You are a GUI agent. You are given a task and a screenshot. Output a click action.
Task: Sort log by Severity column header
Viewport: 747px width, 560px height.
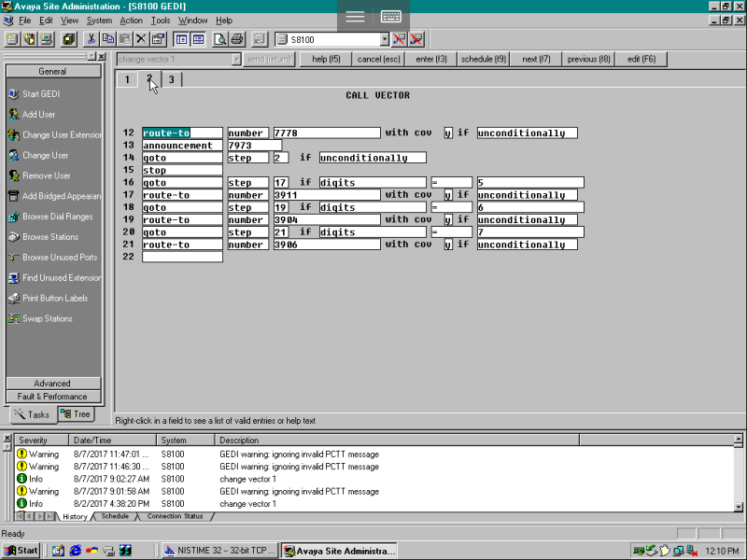(42, 440)
